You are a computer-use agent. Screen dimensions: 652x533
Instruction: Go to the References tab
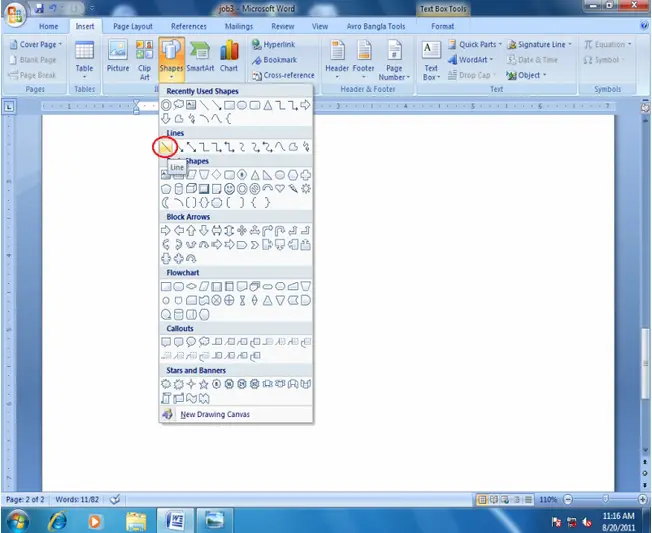point(189,26)
